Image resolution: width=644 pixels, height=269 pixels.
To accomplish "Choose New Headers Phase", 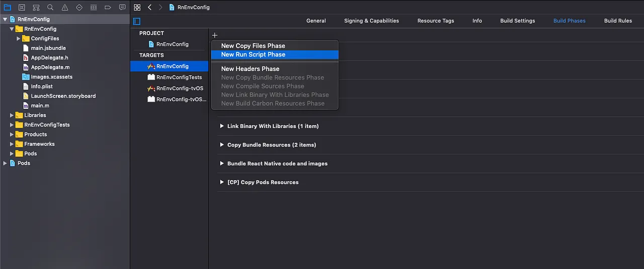I will (x=275, y=69).
